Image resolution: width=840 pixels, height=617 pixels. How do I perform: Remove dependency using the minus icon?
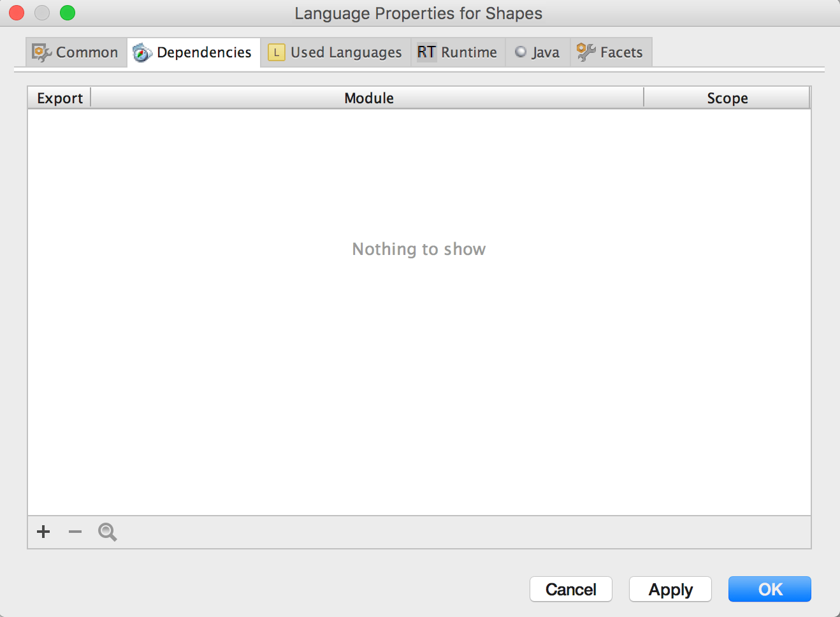75,532
